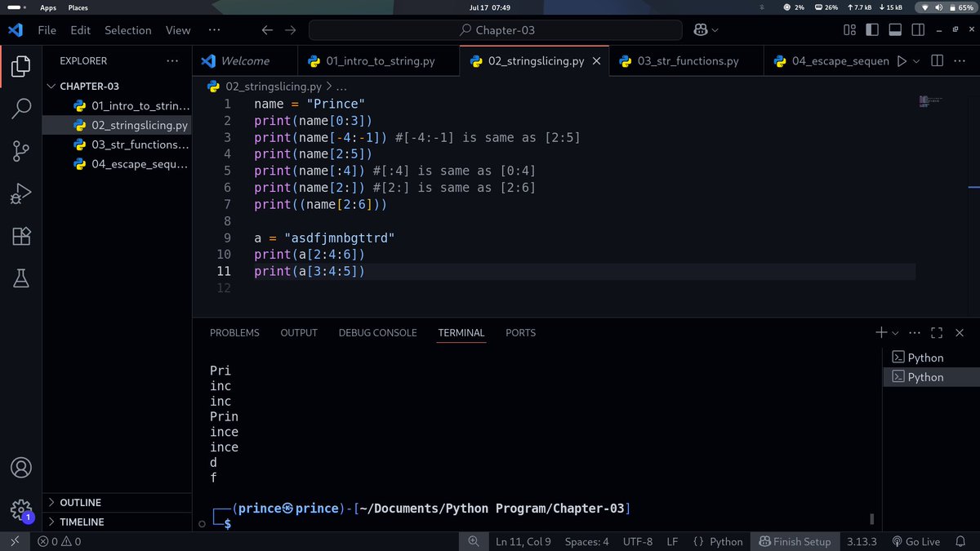Toggle Panel visibility in title bar

894,30
